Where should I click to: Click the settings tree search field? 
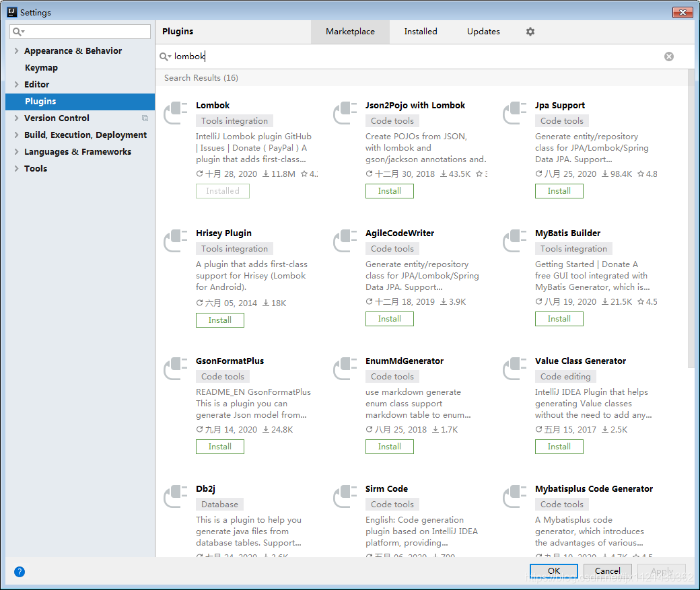(80, 32)
